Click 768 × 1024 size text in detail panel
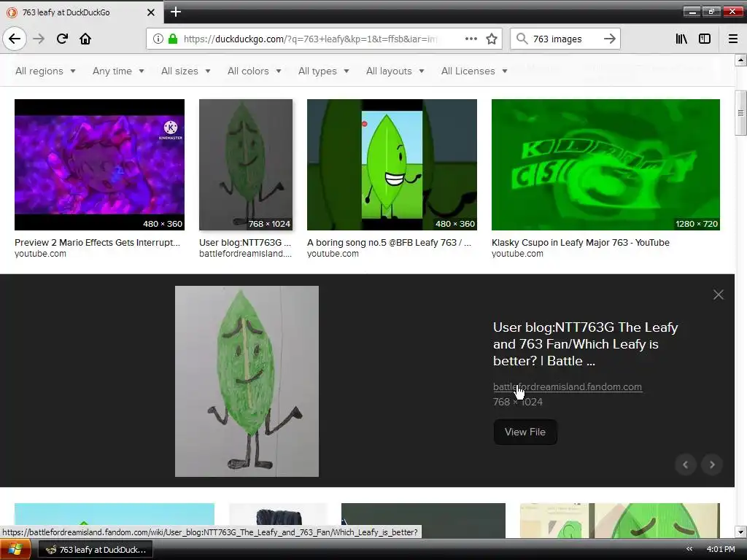This screenshot has width=747, height=560. pyautogui.click(x=517, y=402)
